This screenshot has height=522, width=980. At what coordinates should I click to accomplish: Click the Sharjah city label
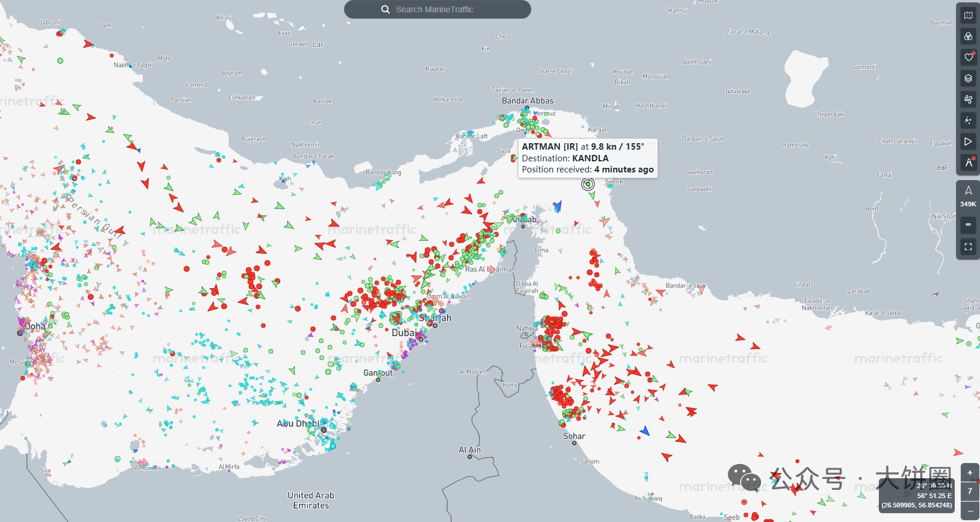pos(435,318)
